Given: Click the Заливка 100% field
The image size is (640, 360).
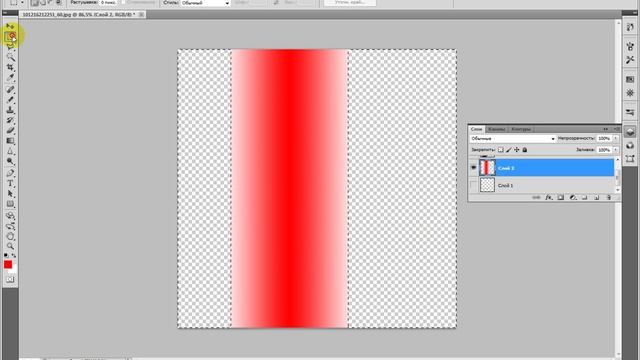Looking at the screenshot, I should (x=604, y=150).
